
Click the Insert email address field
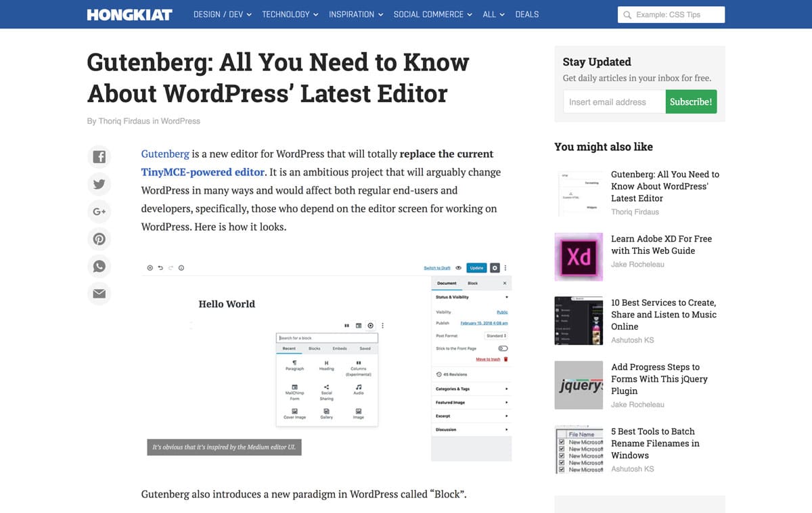click(x=614, y=102)
